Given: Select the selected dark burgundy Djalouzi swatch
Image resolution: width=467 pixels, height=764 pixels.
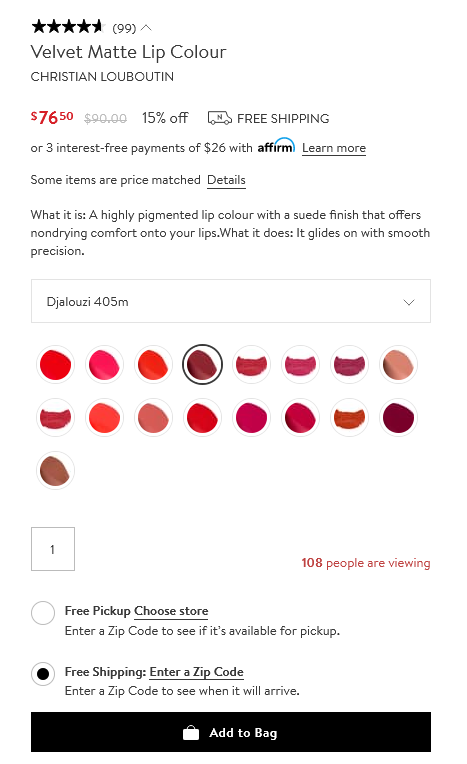Looking at the screenshot, I should point(202,364).
